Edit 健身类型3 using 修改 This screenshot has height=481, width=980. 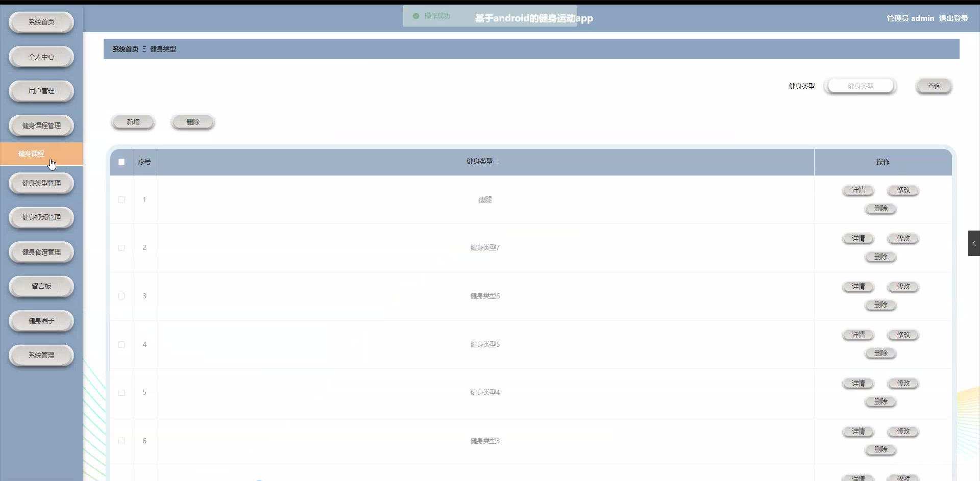point(903,432)
